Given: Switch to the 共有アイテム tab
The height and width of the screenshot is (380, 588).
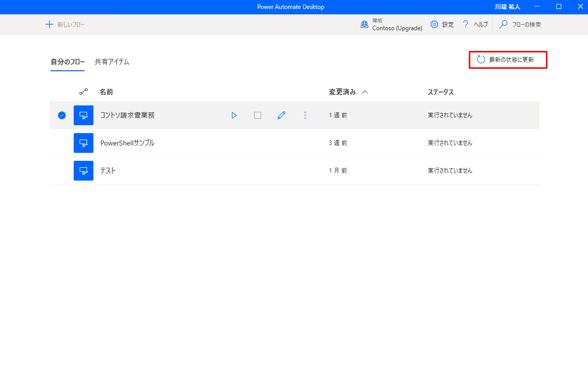Looking at the screenshot, I should (112, 62).
